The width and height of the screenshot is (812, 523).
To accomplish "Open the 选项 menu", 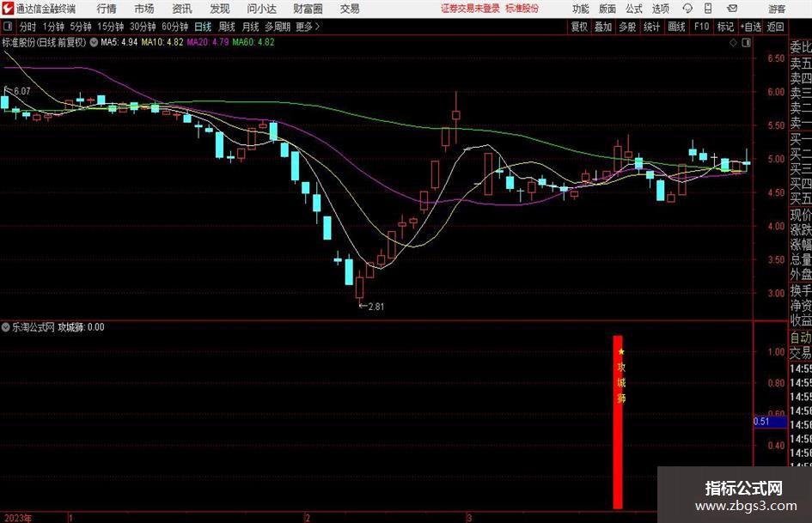I will 660,9.
